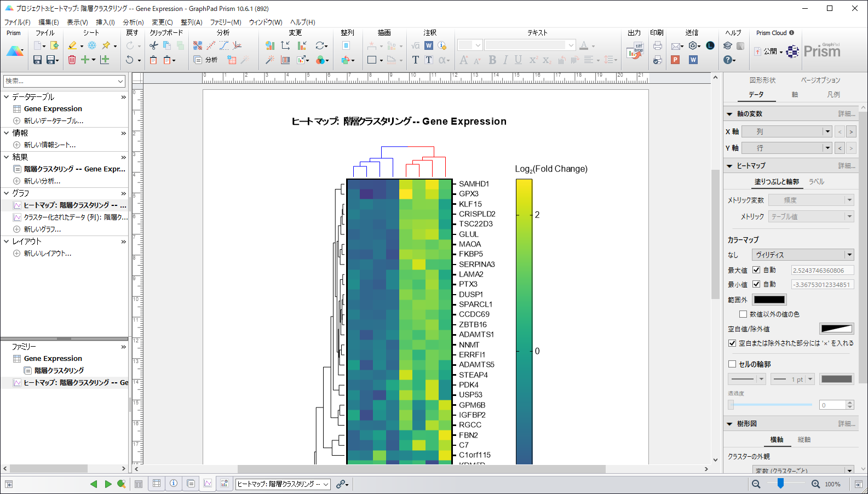Uncheck the 最大値 自動 checkbox
Image resolution: width=868 pixels, height=494 pixels.
(756, 270)
